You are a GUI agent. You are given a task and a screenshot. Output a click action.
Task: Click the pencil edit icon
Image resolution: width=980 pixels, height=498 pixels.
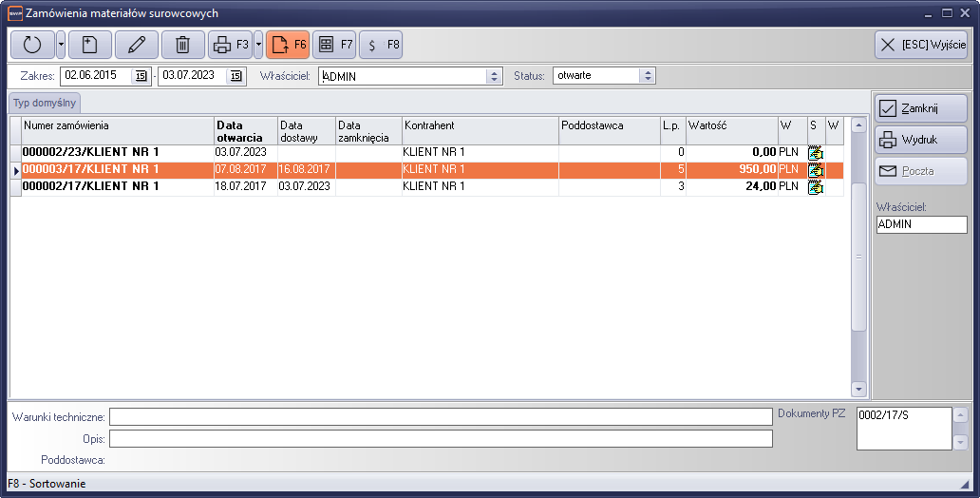[137, 45]
